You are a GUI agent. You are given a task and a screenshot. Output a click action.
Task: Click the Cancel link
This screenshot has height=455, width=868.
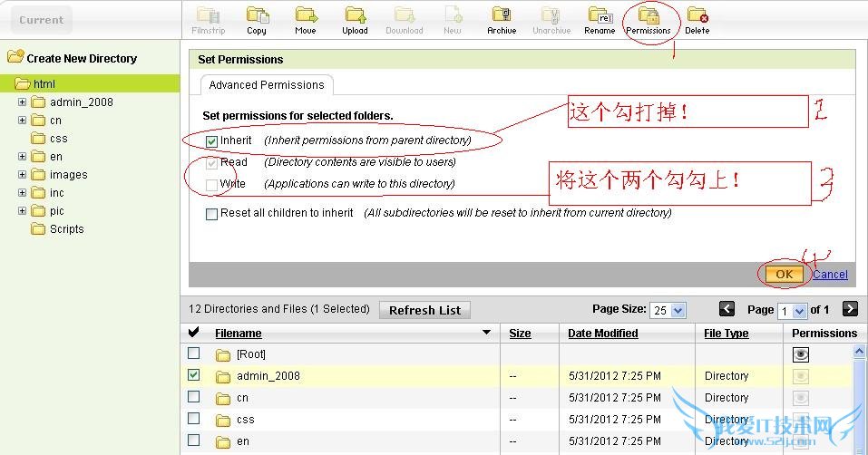830,275
